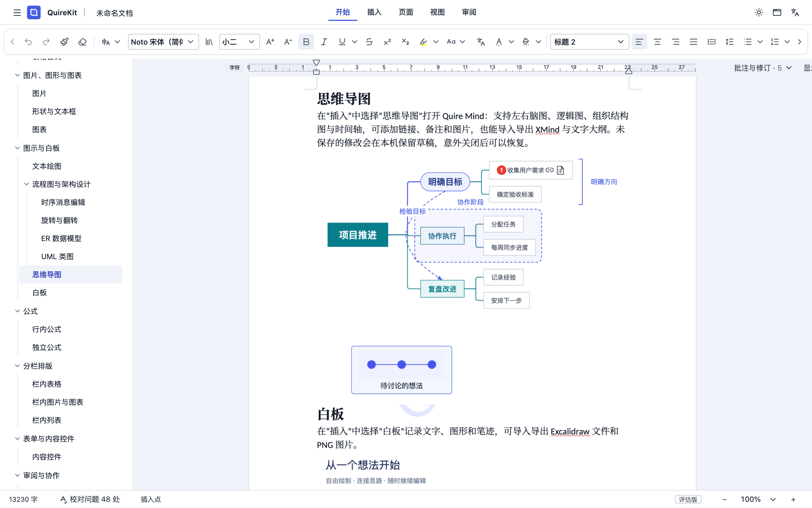Toggle italic formatting
The height and width of the screenshot is (508, 812).
[x=324, y=42]
